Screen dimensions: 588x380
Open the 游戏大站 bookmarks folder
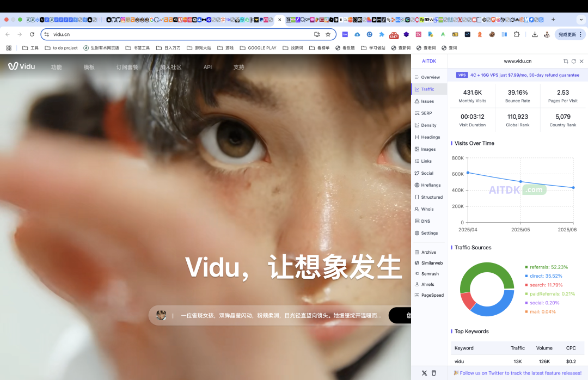[x=199, y=48]
